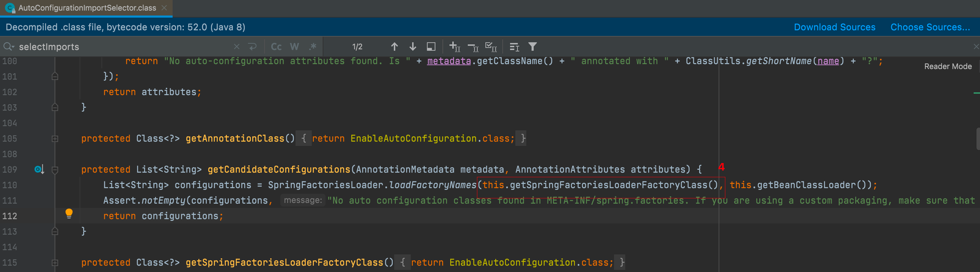Click the Select All Occurrences icon
This screenshot has width=980, height=272.
(x=491, y=47)
